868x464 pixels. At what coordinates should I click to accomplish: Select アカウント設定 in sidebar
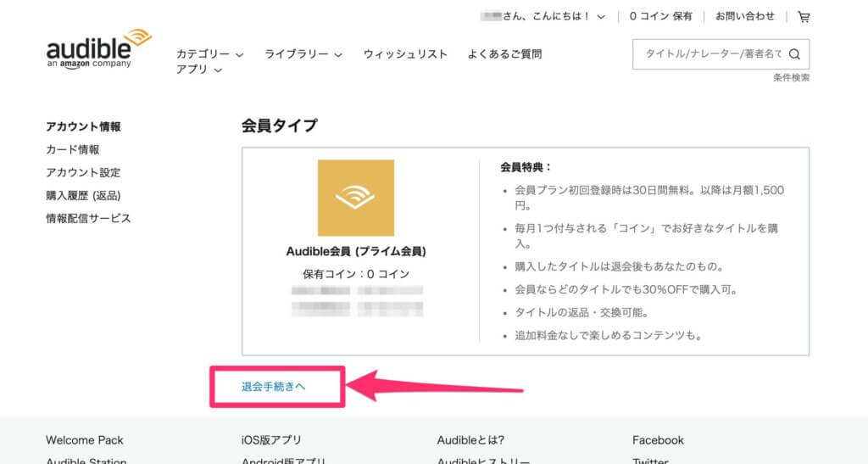point(83,172)
